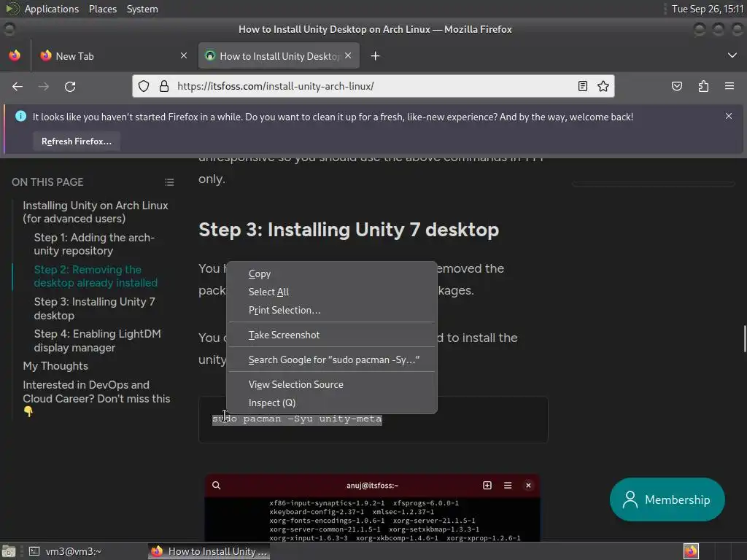Viewport: 747px width, 560px height.
Task: Click the Membership button
Action: 667,499
